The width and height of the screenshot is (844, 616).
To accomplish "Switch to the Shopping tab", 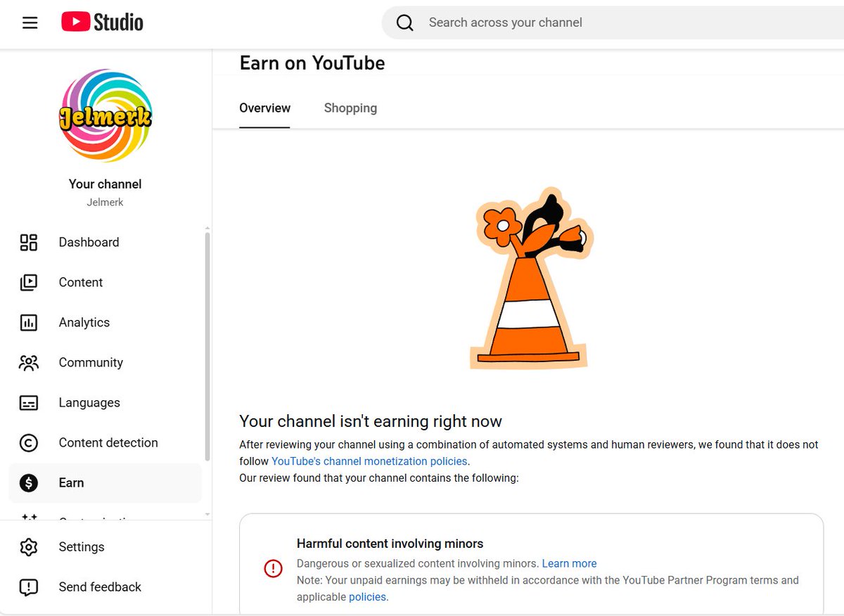I will click(x=350, y=108).
